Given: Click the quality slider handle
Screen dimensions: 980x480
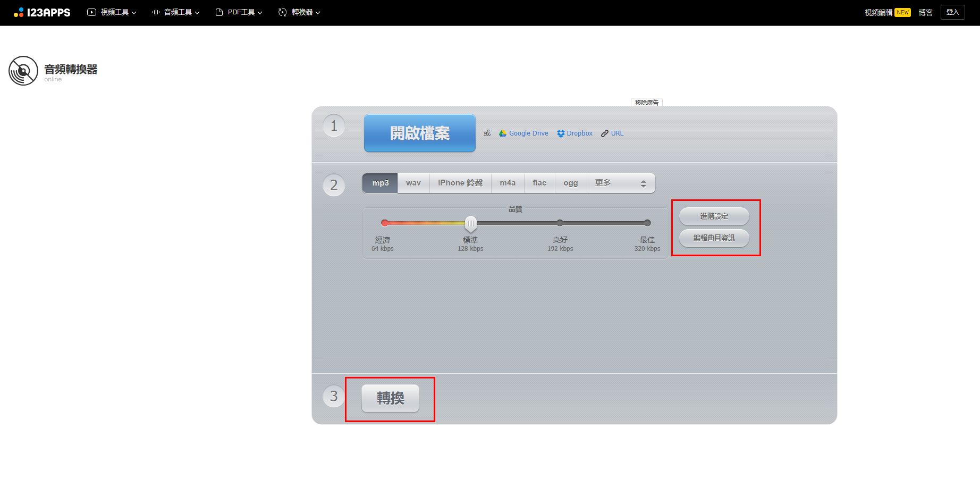Looking at the screenshot, I should 471,223.
